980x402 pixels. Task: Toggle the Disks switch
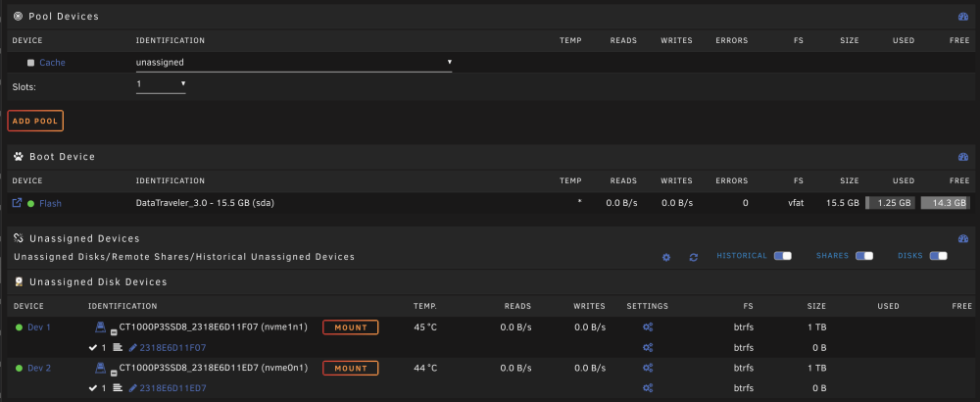pyautogui.click(x=938, y=256)
